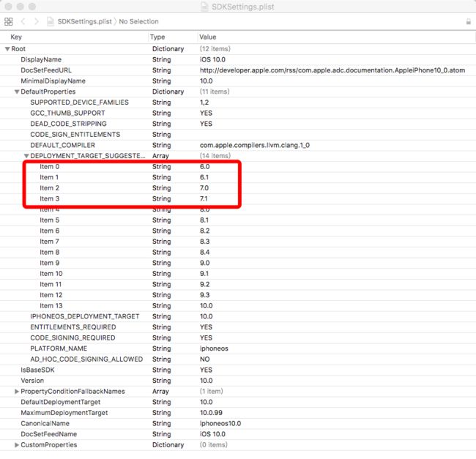This screenshot has height=459, width=476.
Task: Click the Root (12 items) value
Action: 215,49
